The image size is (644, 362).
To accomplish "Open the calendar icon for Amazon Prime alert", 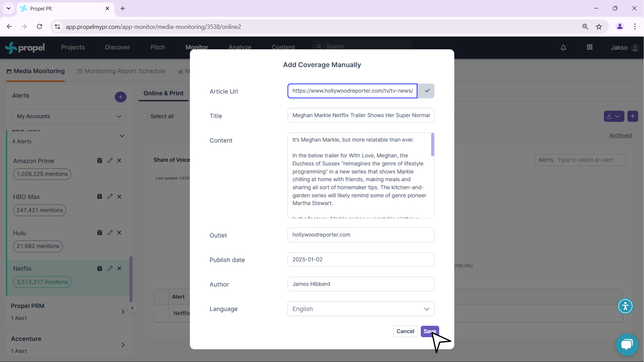I will (100, 161).
